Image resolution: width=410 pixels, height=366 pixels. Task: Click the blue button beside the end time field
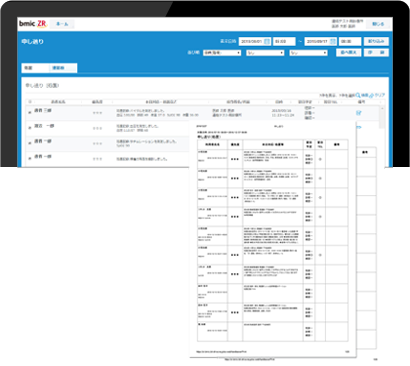(376, 41)
